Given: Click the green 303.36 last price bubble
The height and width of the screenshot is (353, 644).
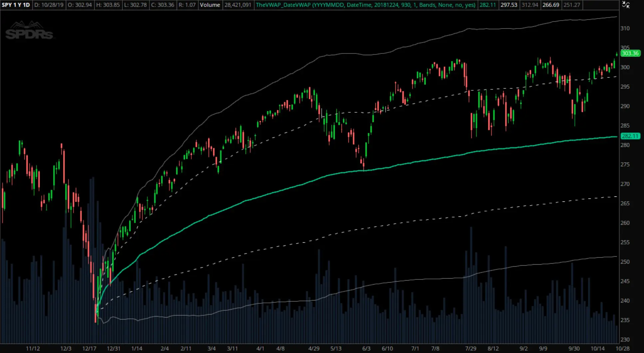Looking at the screenshot, I should pyautogui.click(x=630, y=53).
